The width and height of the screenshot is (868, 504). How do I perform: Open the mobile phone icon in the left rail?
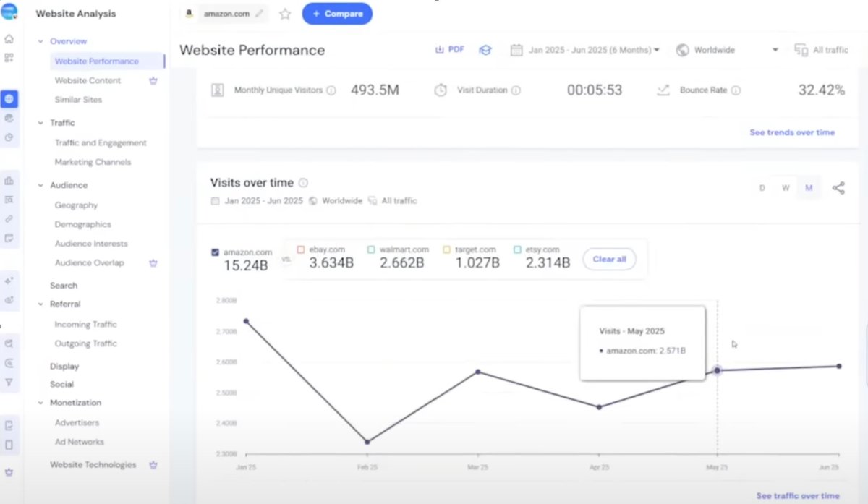coord(9,445)
